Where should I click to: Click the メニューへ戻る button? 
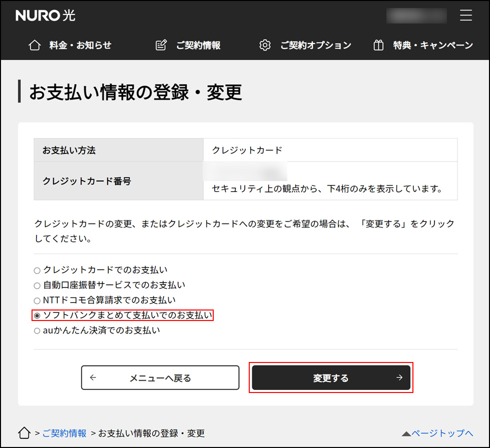point(160,378)
